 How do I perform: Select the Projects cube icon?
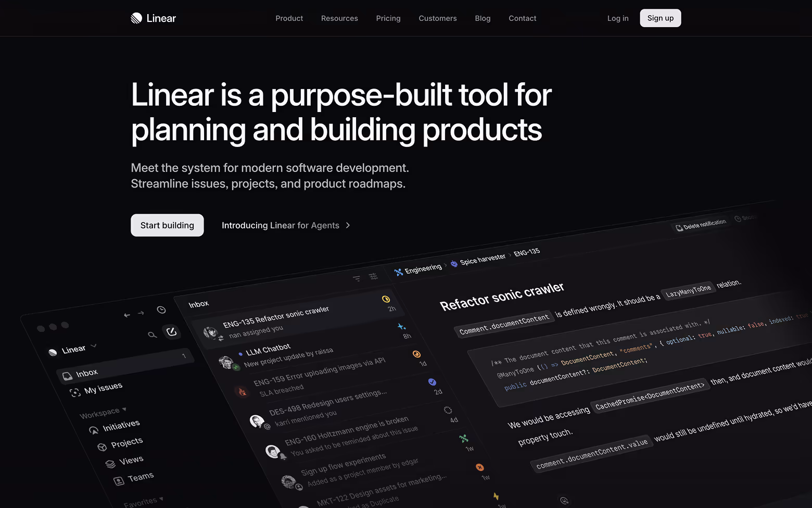click(x=103, y=447)
